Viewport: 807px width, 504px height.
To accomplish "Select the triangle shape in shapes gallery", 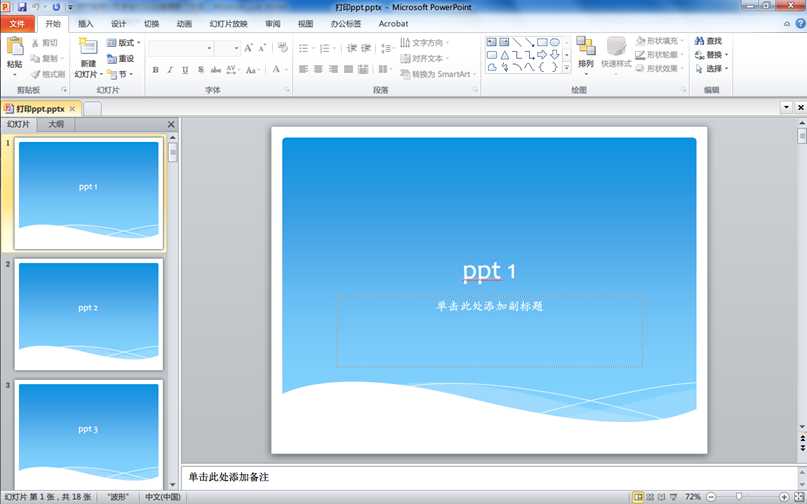I will coord(505,55).
